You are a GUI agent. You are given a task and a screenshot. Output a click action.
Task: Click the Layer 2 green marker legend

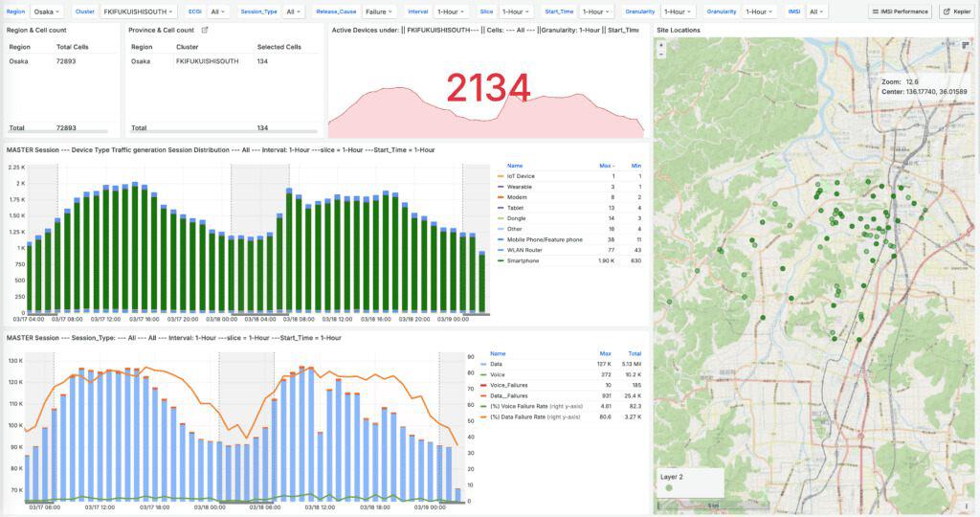[x=669, y=487]
